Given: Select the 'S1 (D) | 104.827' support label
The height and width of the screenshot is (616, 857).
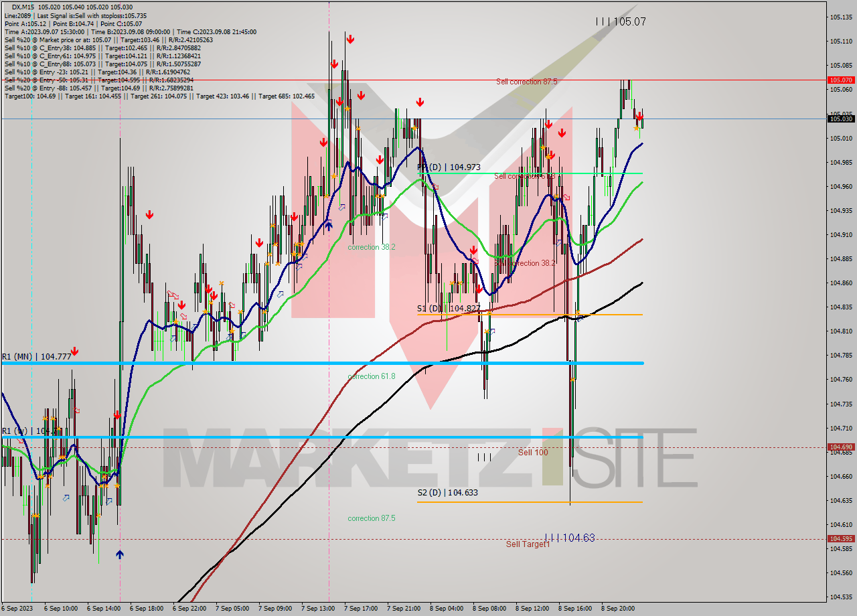Looking at the screenshot, I should click(449, 309).
